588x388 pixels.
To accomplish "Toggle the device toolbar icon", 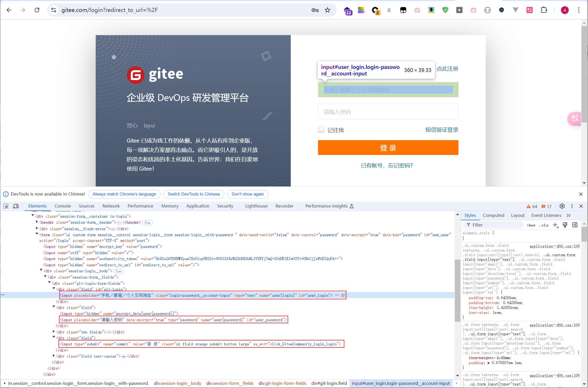I will 16,206.
